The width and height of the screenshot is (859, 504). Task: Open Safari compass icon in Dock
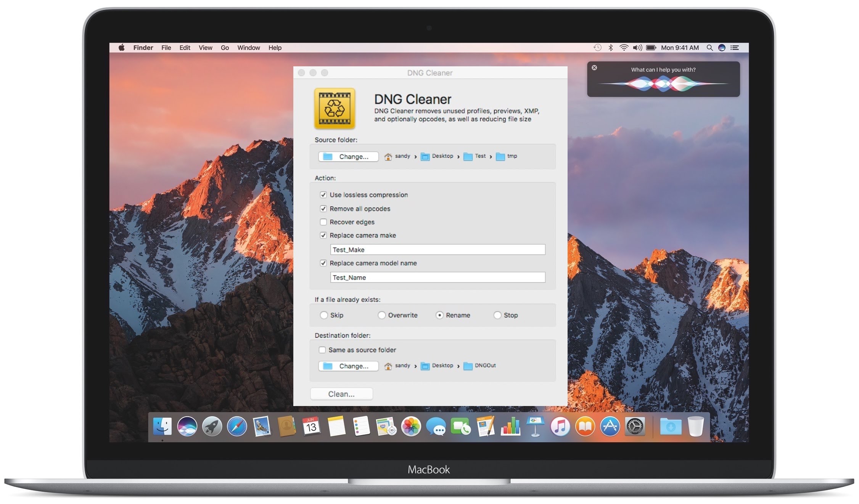click(x=237, y=426)
